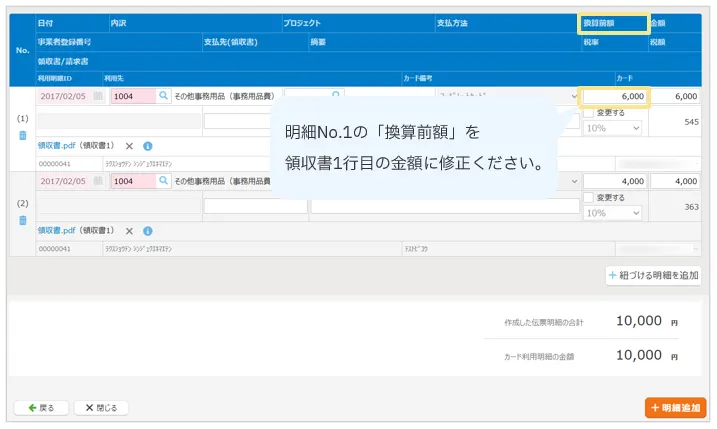Open the search magnifier beside code 1004 in row 1
The height and width of the screenshot is (429, 717).
[x=164, y=97]
